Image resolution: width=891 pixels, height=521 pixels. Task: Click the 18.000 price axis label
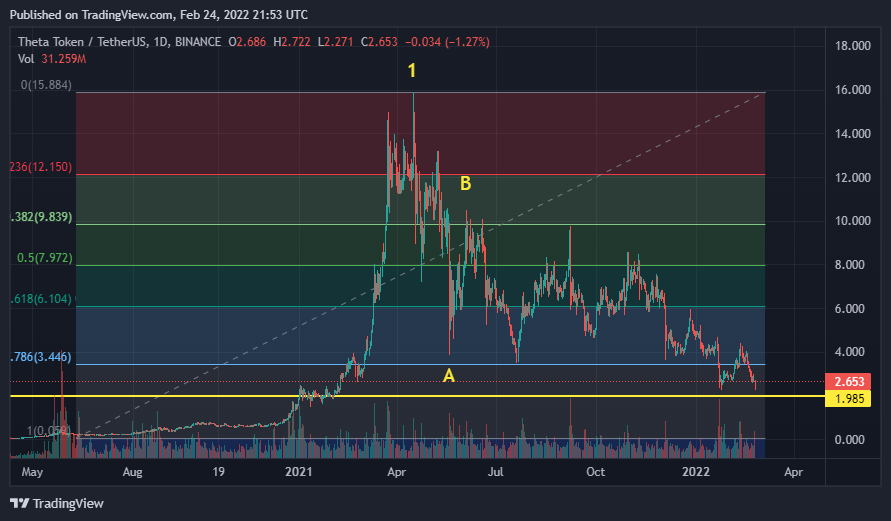coord(852,46)
